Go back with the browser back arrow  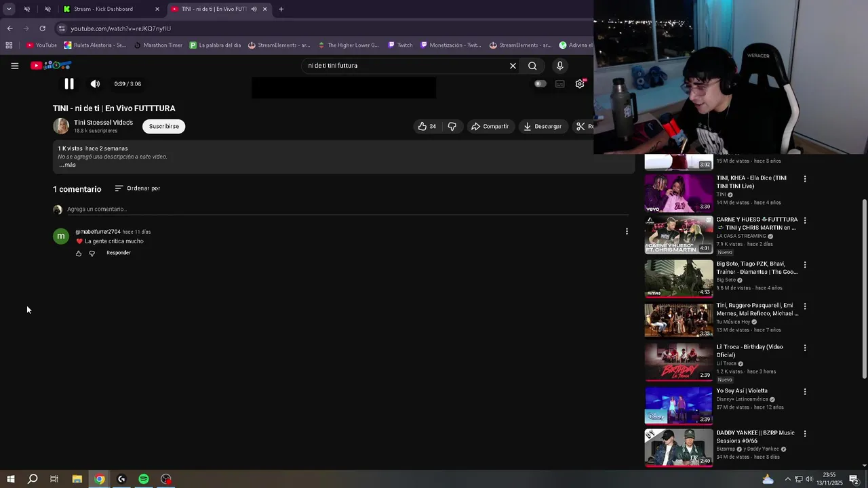tap(9, 28)
